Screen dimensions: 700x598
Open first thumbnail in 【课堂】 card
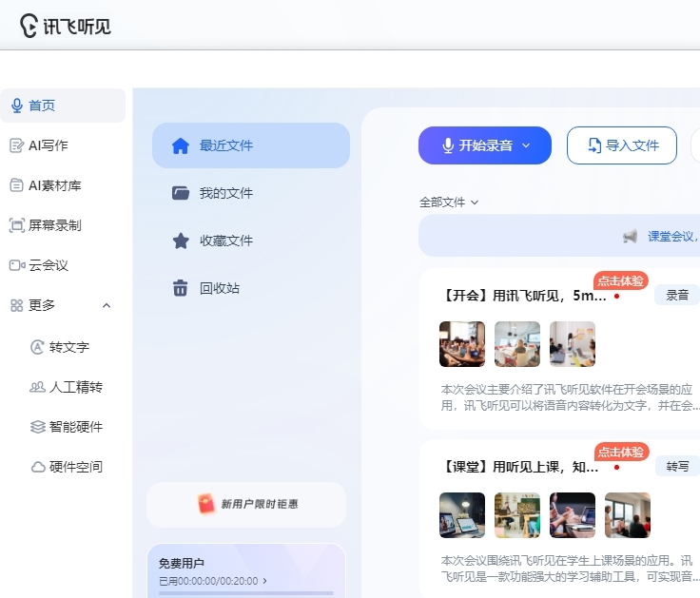[x=462, y=515]
